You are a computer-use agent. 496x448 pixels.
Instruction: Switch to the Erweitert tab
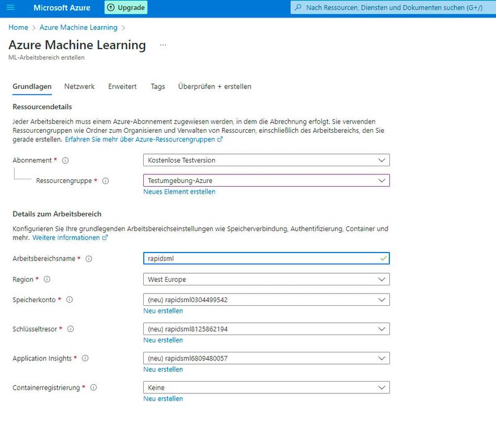[122, 86]
